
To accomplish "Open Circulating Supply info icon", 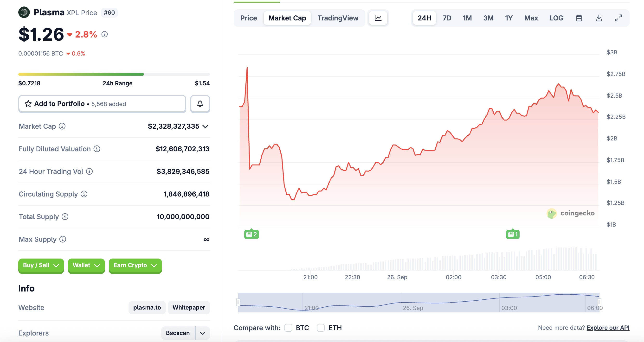I will [x=84, y=194].
